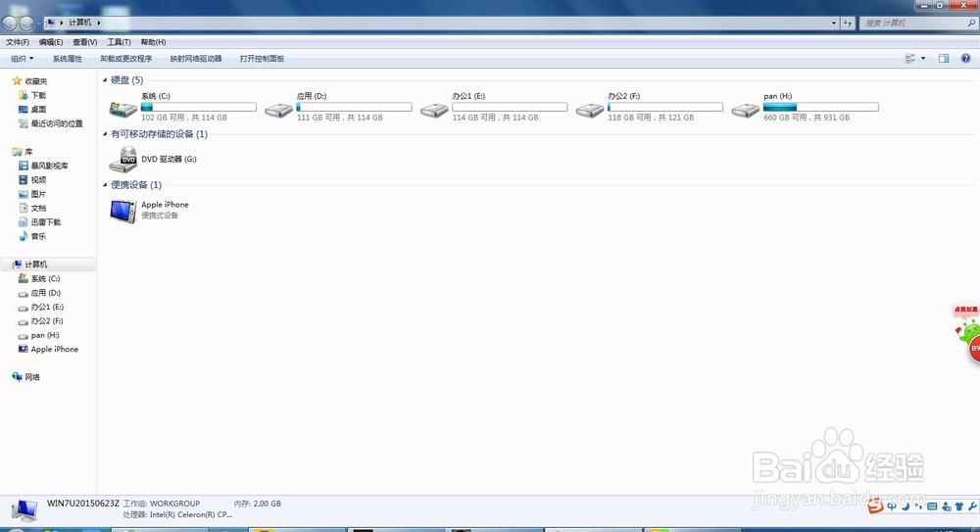The image size is (980, 532).
Task: Open the 查看(V) menu
Action: click(x=84, y=42)
